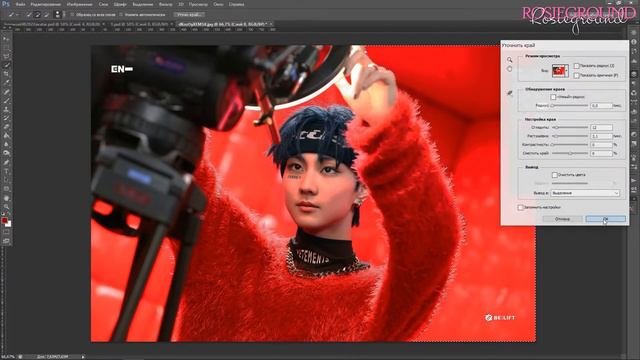Open the status bar info arrow menu

click(x=83, y=357)
